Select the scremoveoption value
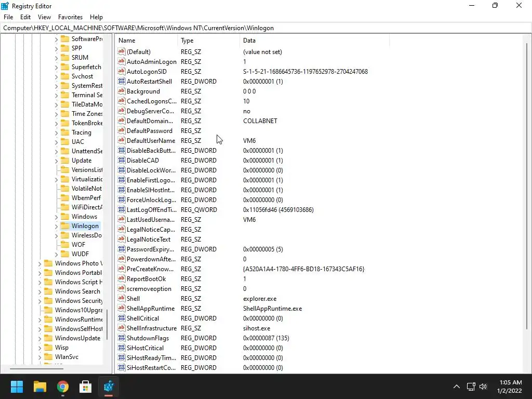Screen dimensions: 532x399 click(x=149, y=289)
